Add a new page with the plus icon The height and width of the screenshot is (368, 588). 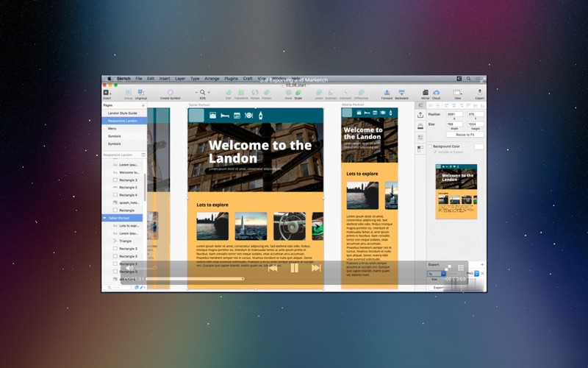pos(143,105)
